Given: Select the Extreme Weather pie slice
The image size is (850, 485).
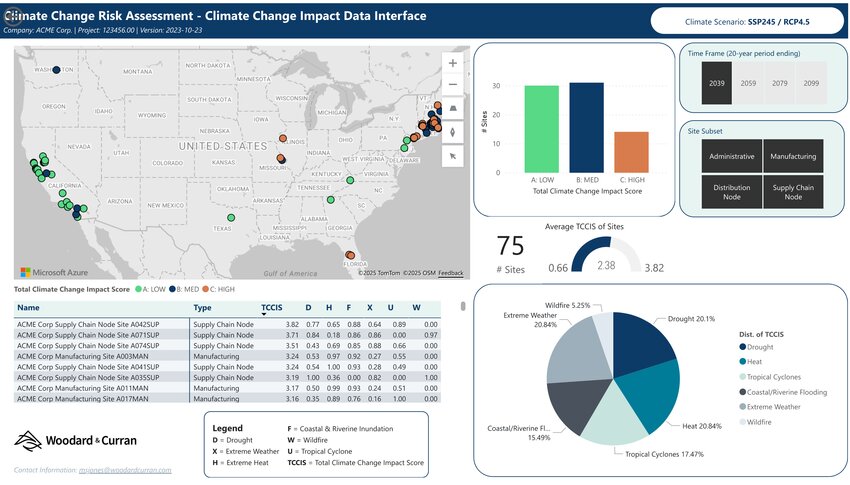Looking at the screenshot, I should point(578,352).
